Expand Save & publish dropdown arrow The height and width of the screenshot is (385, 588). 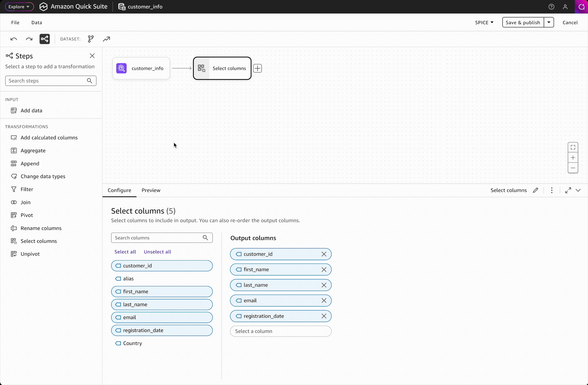tap(549, 23)
